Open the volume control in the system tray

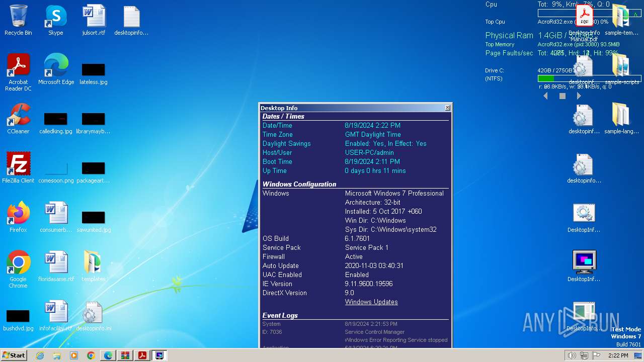572,355
